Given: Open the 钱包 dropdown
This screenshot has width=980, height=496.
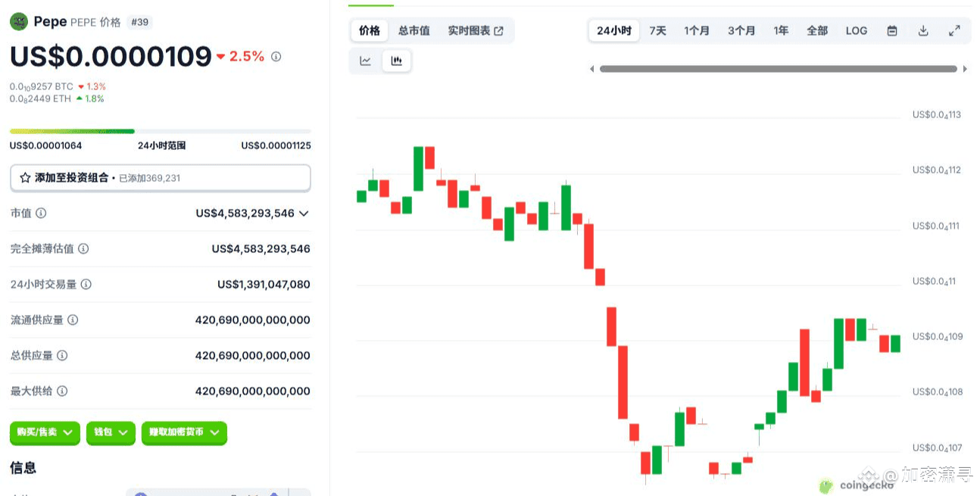Looking at the screenshot, I should [x=111, y=432].
